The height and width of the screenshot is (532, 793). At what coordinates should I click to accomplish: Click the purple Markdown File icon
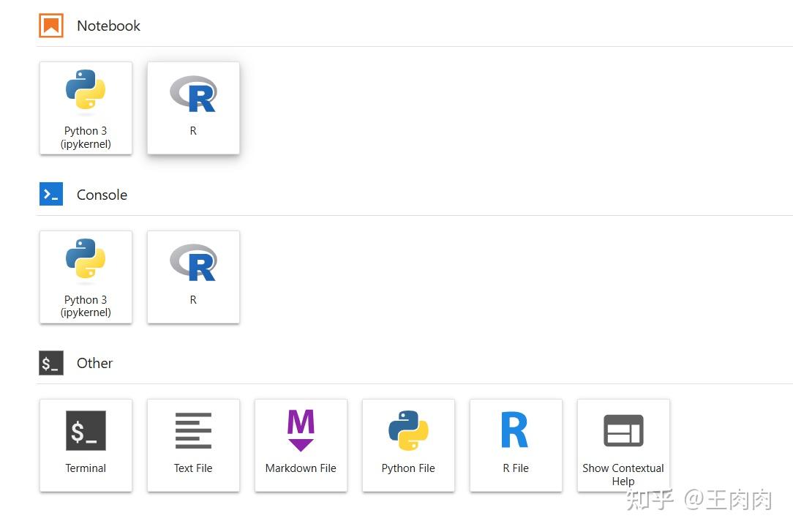click(301, 430)
